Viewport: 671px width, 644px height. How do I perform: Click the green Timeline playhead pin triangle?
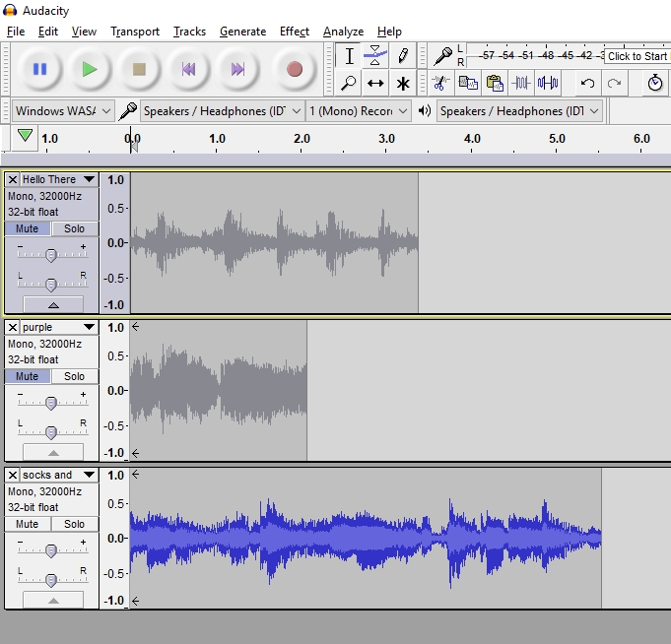pyautogui.click(x=25, y=137)
